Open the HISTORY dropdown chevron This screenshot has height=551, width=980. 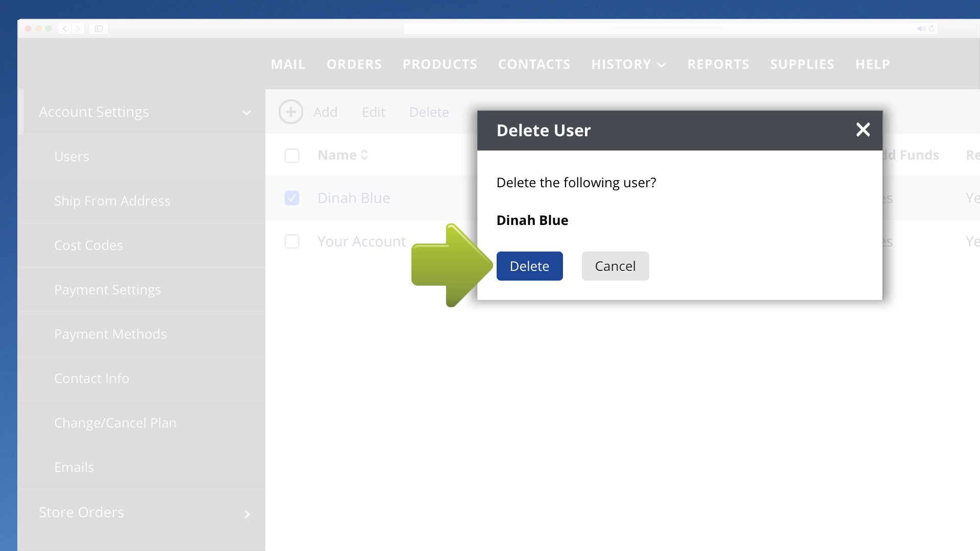point(662,65)
